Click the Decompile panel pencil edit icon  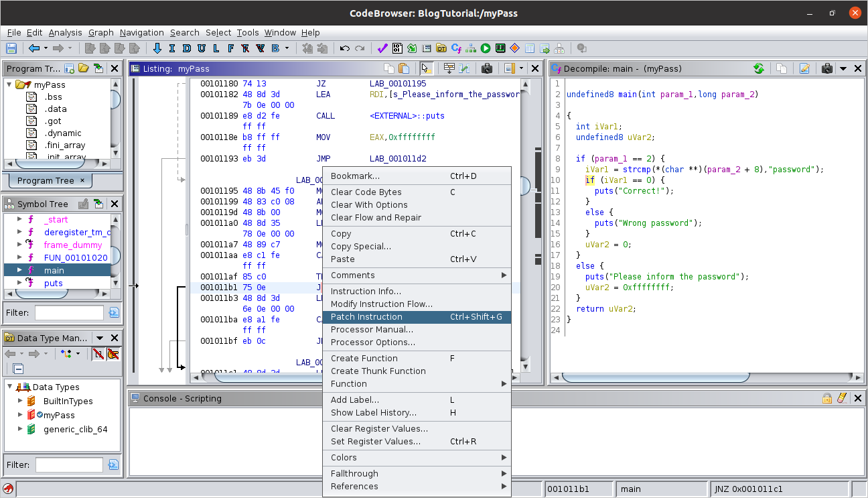click(805, 68)
